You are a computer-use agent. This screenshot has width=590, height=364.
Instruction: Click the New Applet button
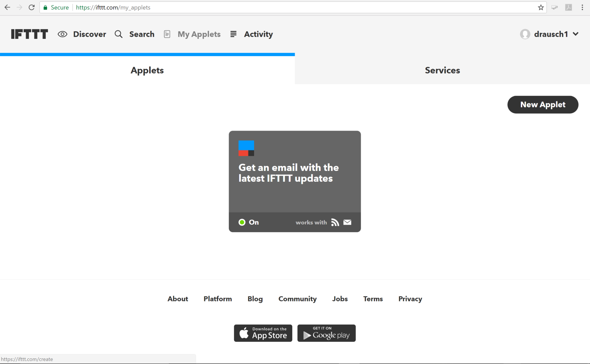pyautogui.click(x=543, y=104)
